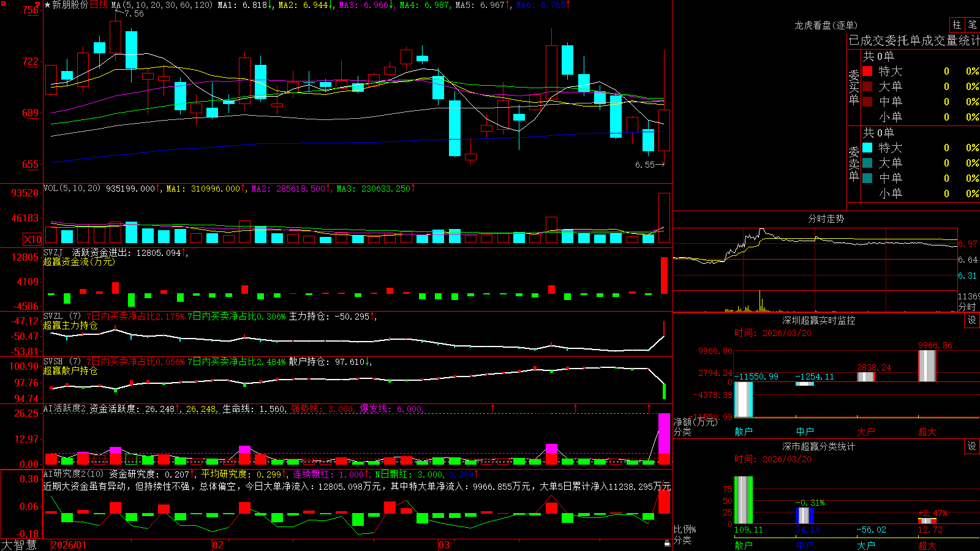This screenshot has width=980, height=551.
Task: Click the 委买单 section label
Action: coord(854,87)
